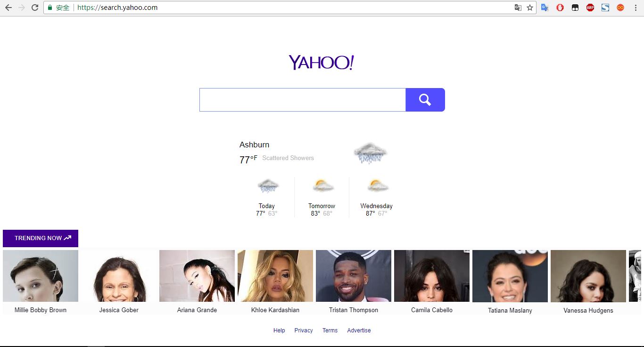The height and width of the screenshot is (347, 644).
Task: Open Ariana Grande trending photo
Action: pos(197,276)
